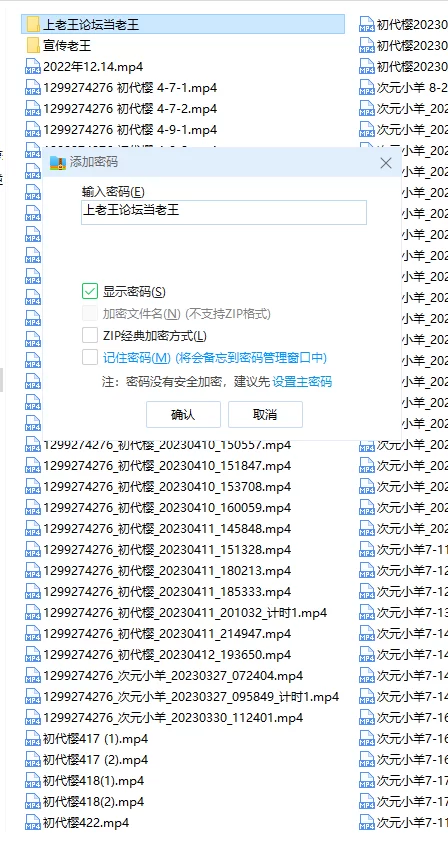The height and width of the screenshot is (847, 448).
Task: Uncheck the 显示密码 checkbox
Action: [x=90, y=292]
